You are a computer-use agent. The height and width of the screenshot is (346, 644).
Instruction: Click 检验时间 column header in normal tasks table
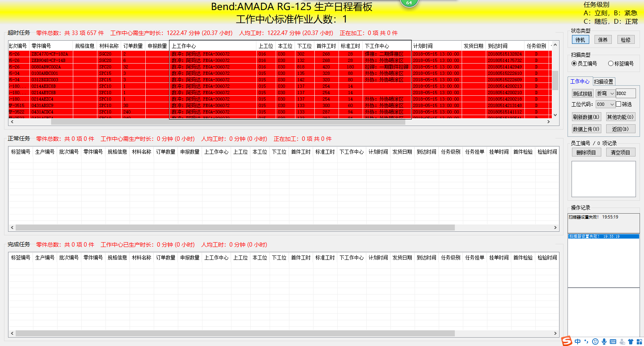click(x=547, y=152)
